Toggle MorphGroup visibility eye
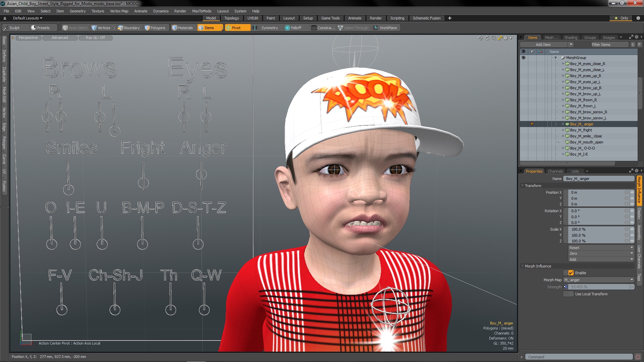Image resolution: width=644 pixels, height=362 pixels. [x=523, y=58]
